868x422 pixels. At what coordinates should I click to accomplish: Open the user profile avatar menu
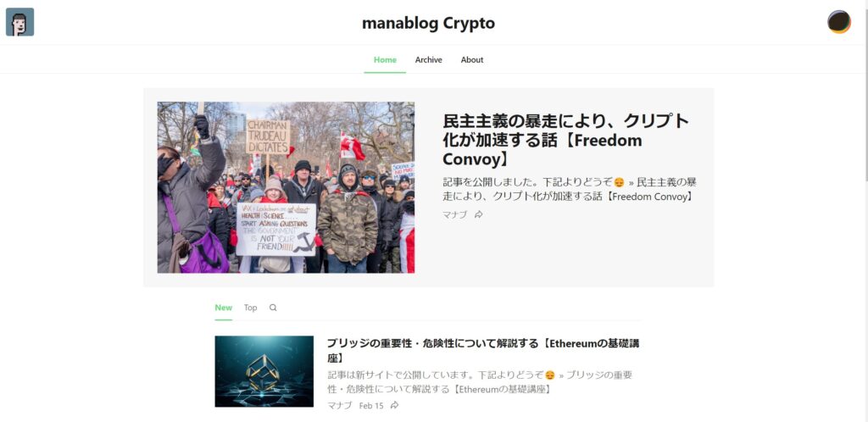839,22
